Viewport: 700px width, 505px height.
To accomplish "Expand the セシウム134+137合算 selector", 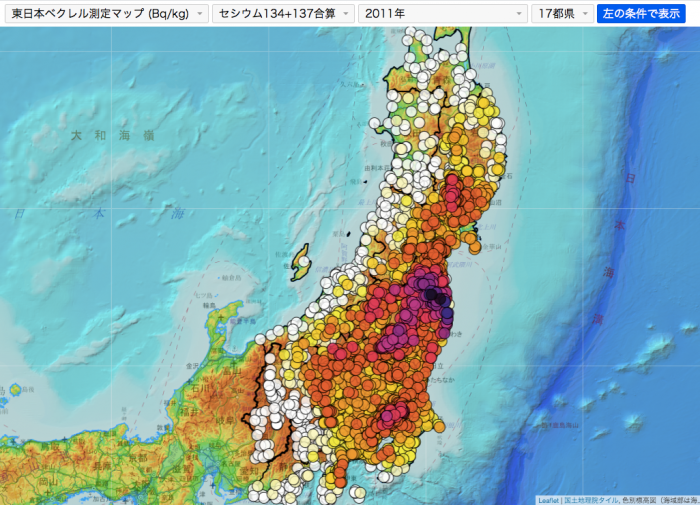I will click(283, 13).
